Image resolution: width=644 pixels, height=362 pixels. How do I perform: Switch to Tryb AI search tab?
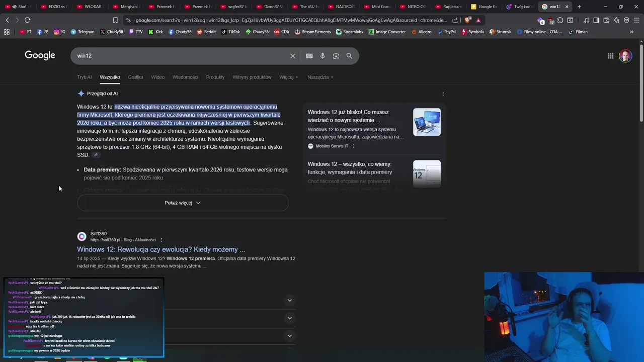[x=85, y=77]
